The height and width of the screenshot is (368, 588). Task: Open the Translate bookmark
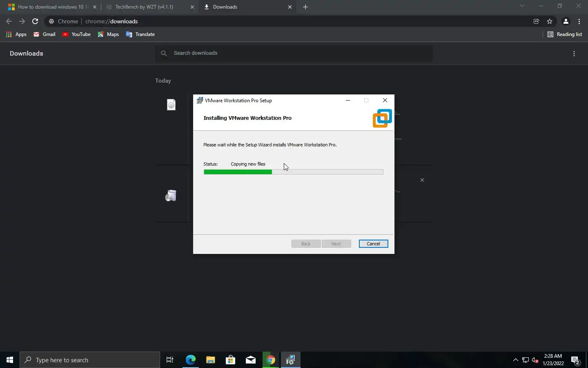(140, 34)
